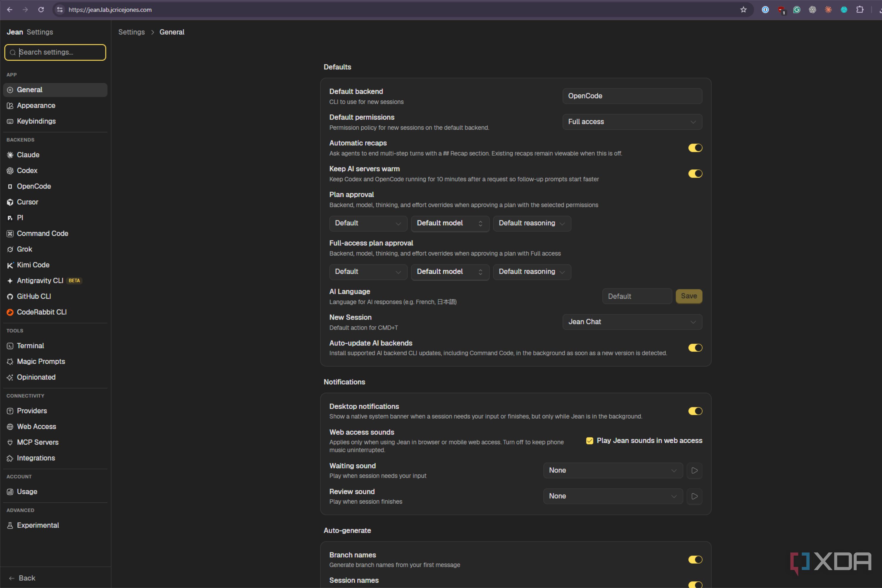Toggle Automatic recaps switch
Screen dimensions: 882x588
click(x=695, y=148)
